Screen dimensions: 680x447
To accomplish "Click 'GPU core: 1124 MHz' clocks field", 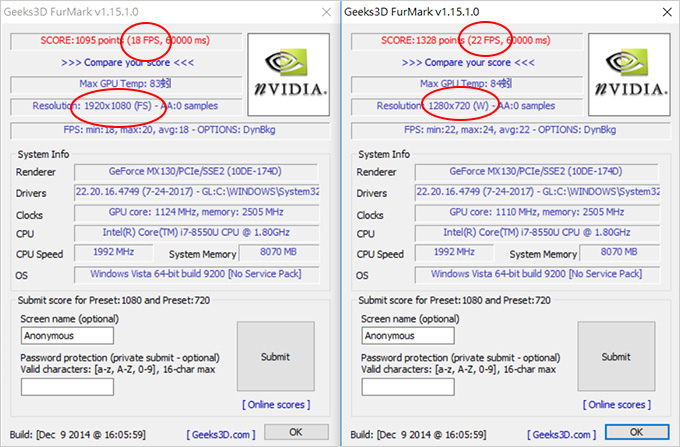I will click(196, 212).
